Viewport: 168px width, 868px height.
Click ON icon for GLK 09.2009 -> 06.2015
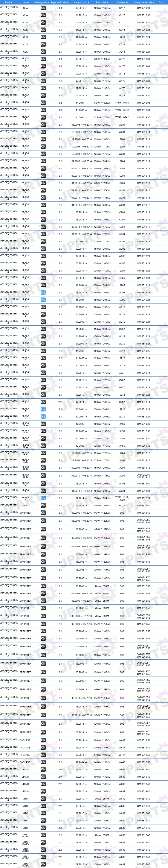tap(43, 468)
